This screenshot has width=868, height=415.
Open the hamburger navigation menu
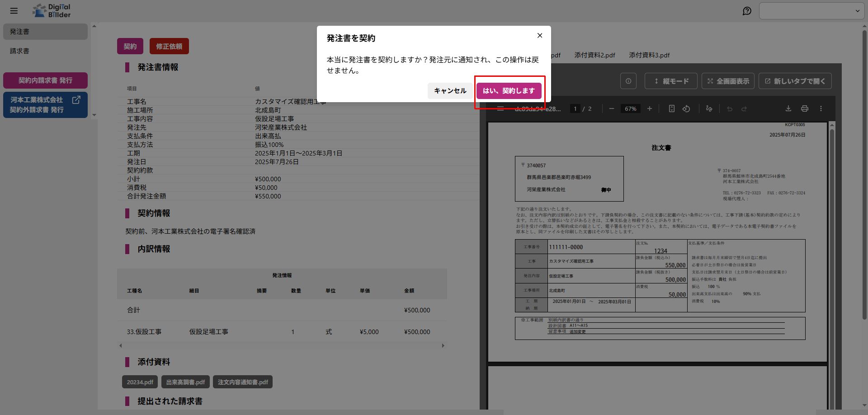14,11
